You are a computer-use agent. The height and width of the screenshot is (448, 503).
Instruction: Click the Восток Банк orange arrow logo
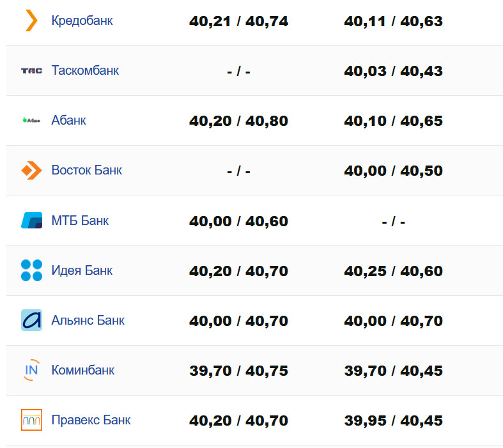coord(31,170)
